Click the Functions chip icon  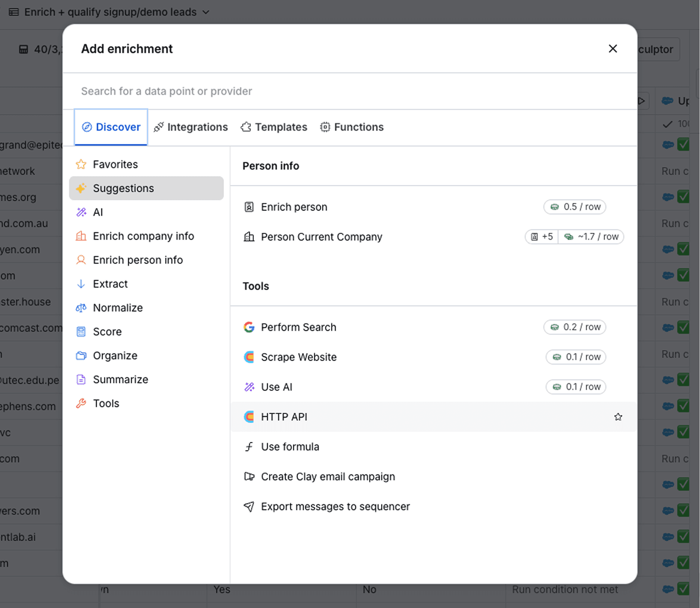pyautogui.click(x=325, y=127)
